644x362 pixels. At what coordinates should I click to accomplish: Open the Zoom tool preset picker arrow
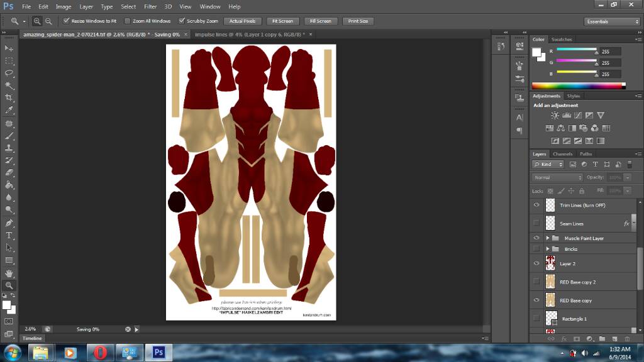(24, 21)
